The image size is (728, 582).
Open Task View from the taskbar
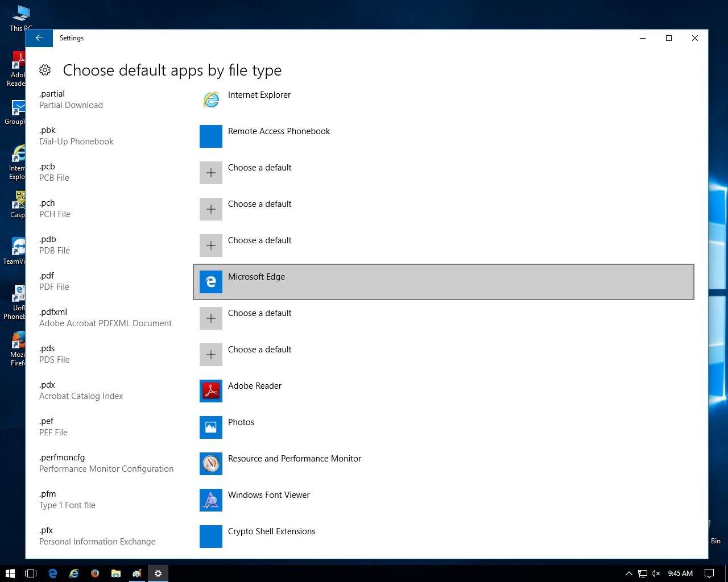(x=31, y=573)
